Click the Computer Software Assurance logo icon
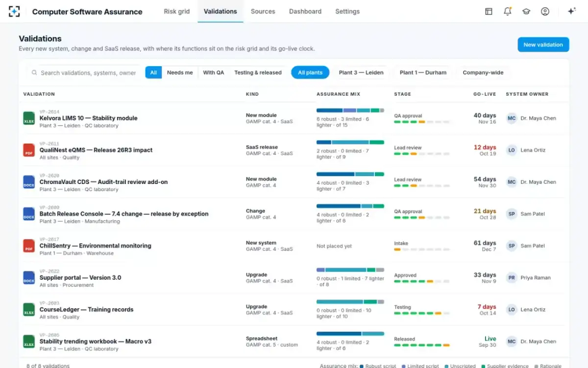588x368 pixels. click(x=15, y=11)
